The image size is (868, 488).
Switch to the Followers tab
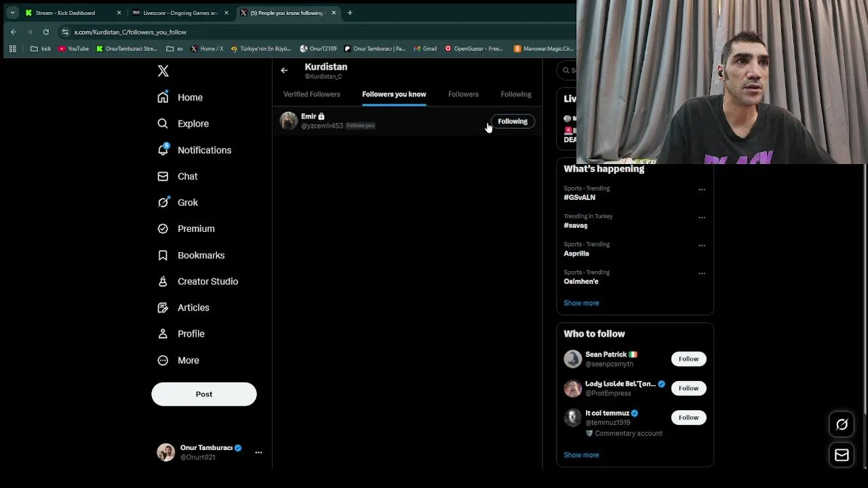[463, 94]
